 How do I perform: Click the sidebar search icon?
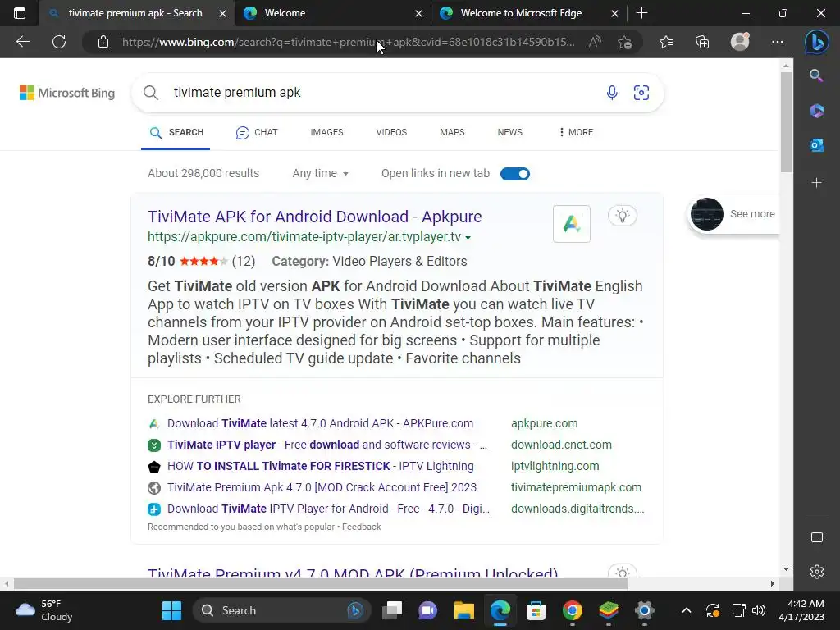pyautogui.click(x=816, y=75)
